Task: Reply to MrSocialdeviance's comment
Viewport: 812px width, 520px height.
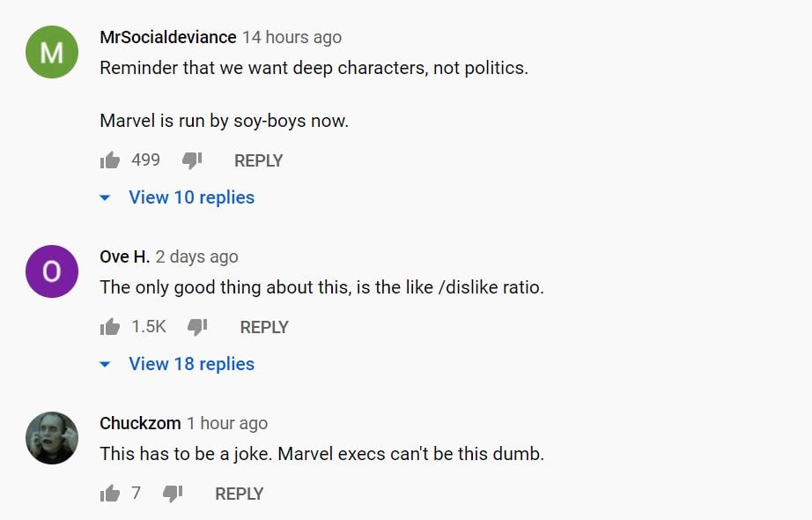Action: 258,160
